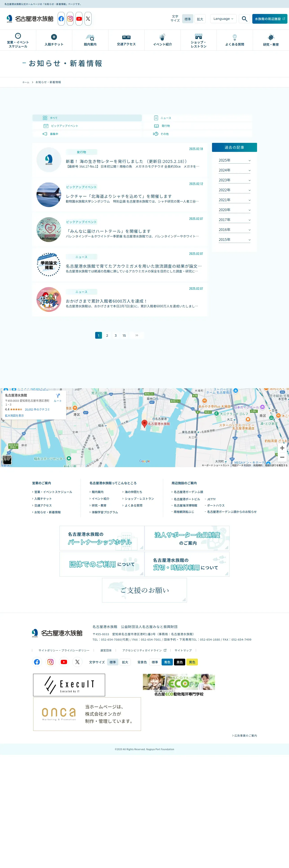Click the satellite layer thumbnail on map
The image size is (289, 868).
[7, 460]
